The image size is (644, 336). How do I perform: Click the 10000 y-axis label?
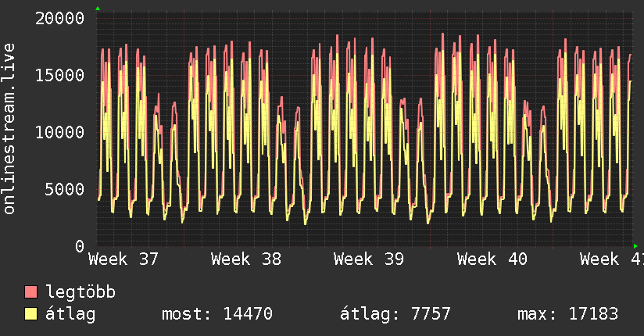[59, 132]
